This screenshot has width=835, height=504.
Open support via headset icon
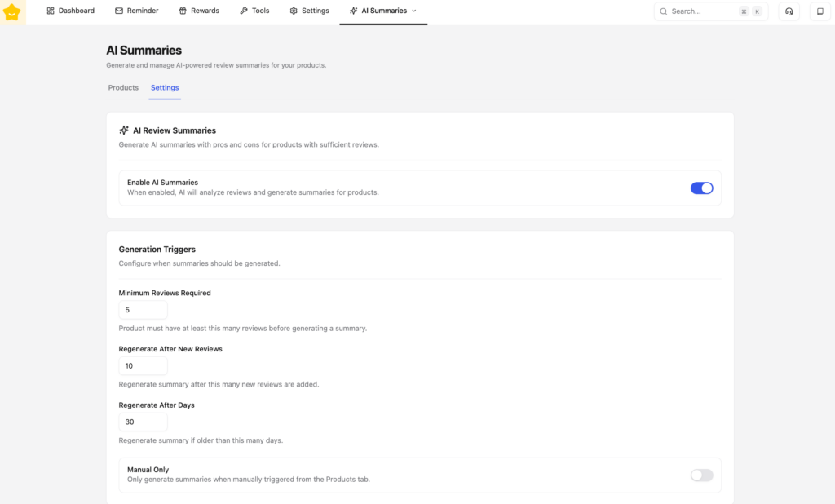(789, 11)
